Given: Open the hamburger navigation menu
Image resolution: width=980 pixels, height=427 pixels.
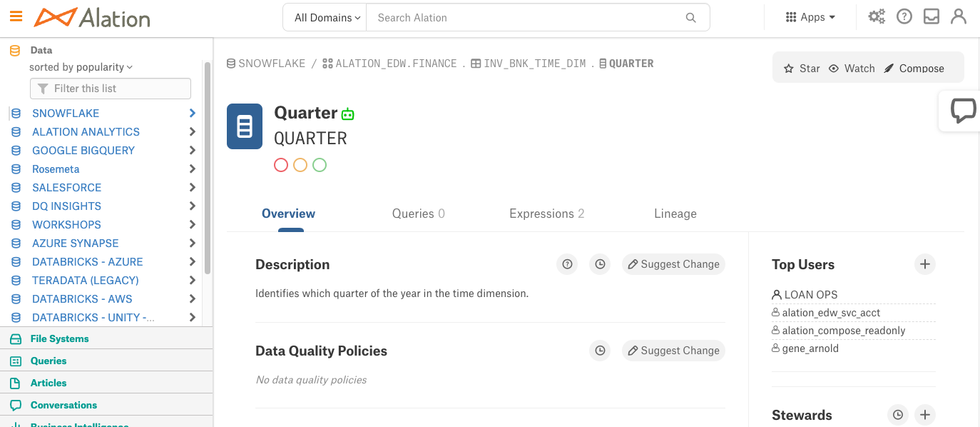Looking at the screenshot, I should coord(16,16).
